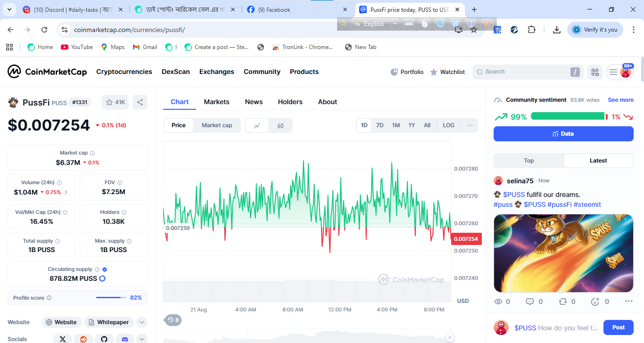
Task: Expand the Website links dropdown
Action: point(142,322)
